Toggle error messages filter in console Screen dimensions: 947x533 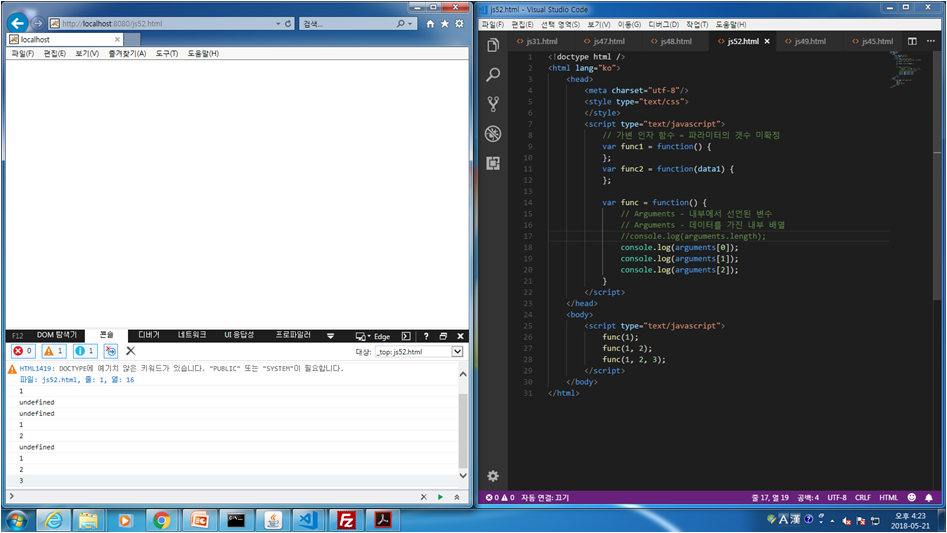click(x=23, y=351)
